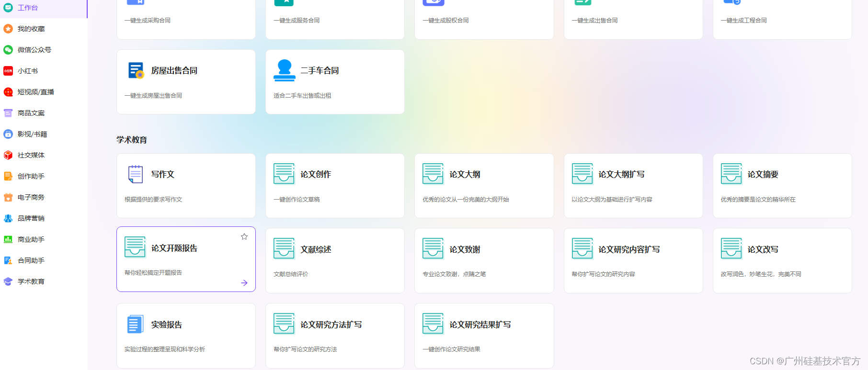
Task: Open the 论文研究结果扩写 title
Action: click(480, 325)
